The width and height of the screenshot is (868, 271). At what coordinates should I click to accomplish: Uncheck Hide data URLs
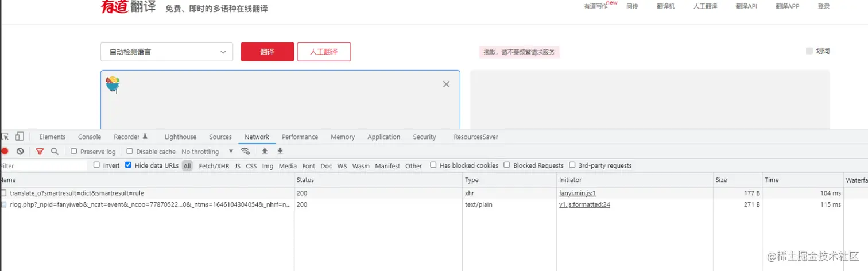(x=128, y=165)
